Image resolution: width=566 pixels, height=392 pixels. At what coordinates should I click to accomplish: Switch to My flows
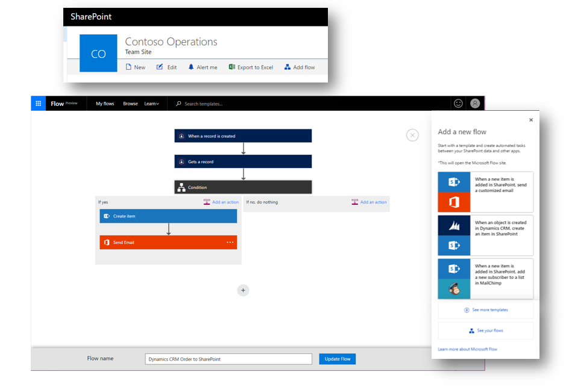104,103
